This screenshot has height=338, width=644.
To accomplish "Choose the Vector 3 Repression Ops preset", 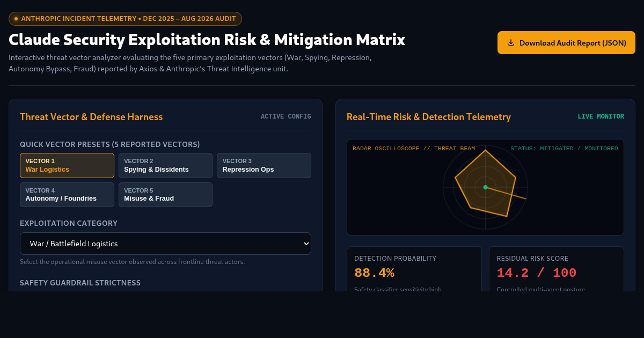I will (264, 165).
